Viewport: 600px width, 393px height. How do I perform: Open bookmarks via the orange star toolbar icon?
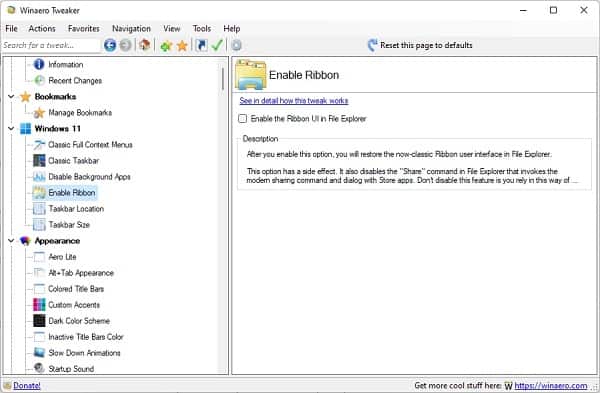182,46
